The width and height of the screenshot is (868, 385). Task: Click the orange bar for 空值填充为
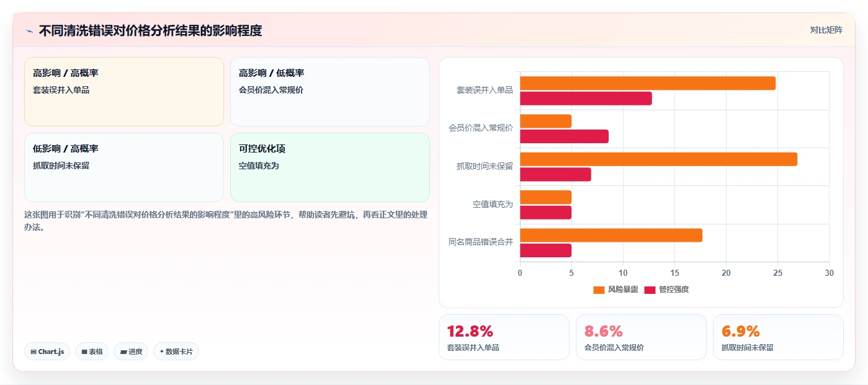(x=545, y=197)
